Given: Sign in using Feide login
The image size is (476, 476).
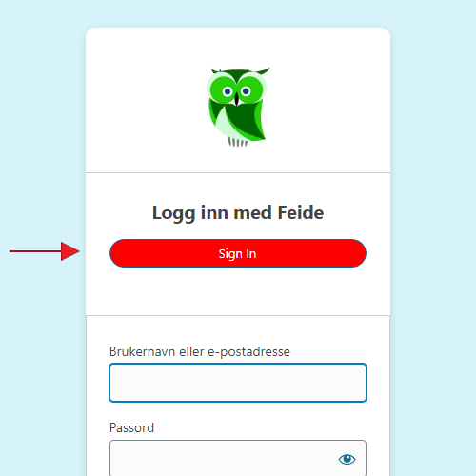Looking at the screenshot, I should pyautogui.click(x=238, y=253).
